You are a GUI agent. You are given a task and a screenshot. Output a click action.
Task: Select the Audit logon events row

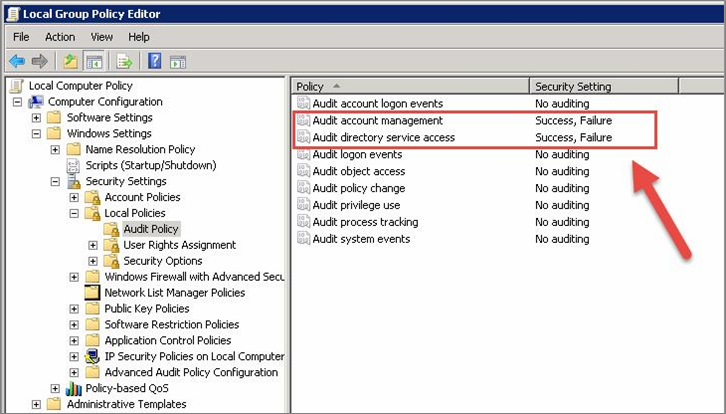coord(357,155)
